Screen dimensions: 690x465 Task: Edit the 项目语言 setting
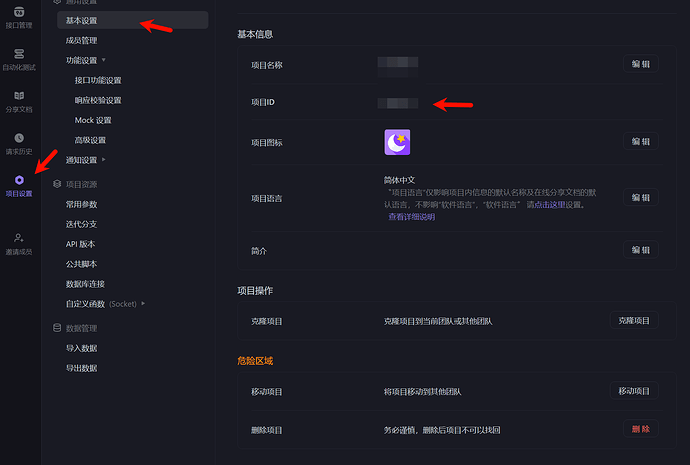(641, 197)
